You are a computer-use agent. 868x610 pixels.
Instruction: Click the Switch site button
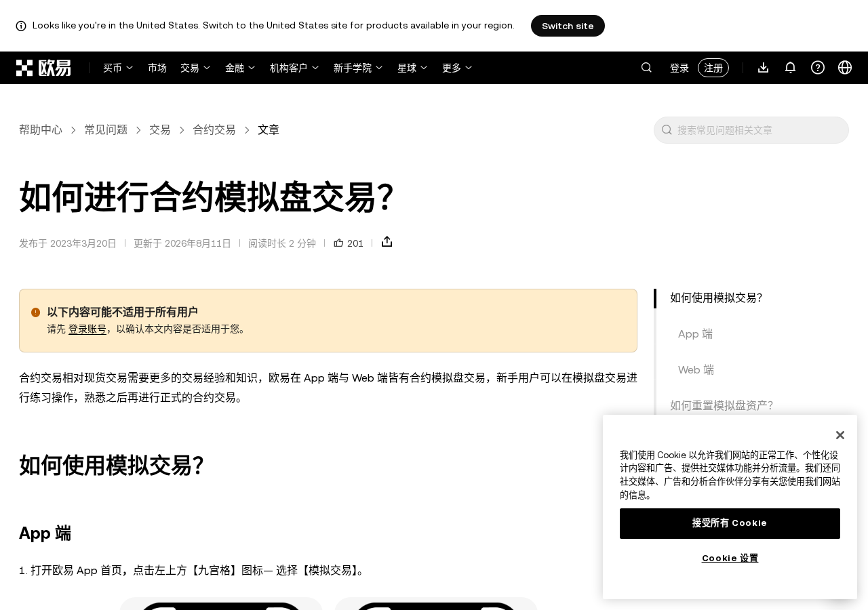tap(568, 26)
